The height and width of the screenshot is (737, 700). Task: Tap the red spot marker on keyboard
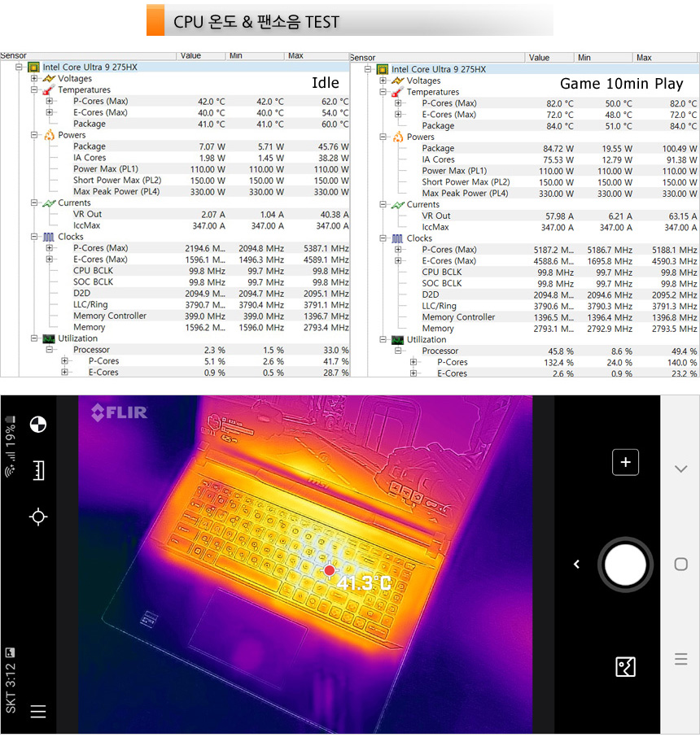[329, 571]
